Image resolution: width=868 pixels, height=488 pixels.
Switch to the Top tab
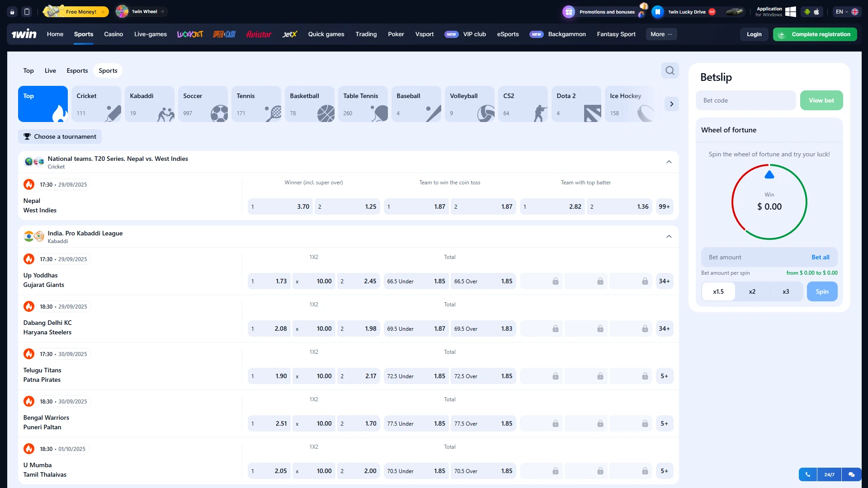click(x=28, y=70)
